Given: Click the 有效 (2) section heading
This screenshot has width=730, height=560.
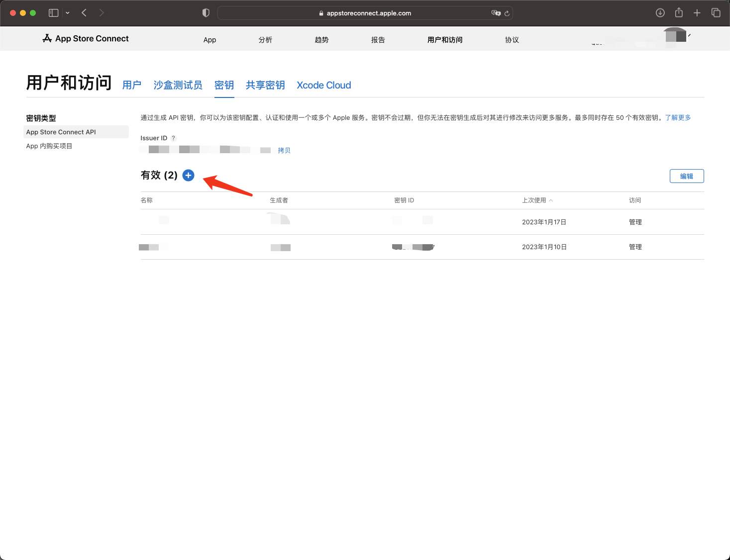Looking at the screenshot, I should 159,175.
